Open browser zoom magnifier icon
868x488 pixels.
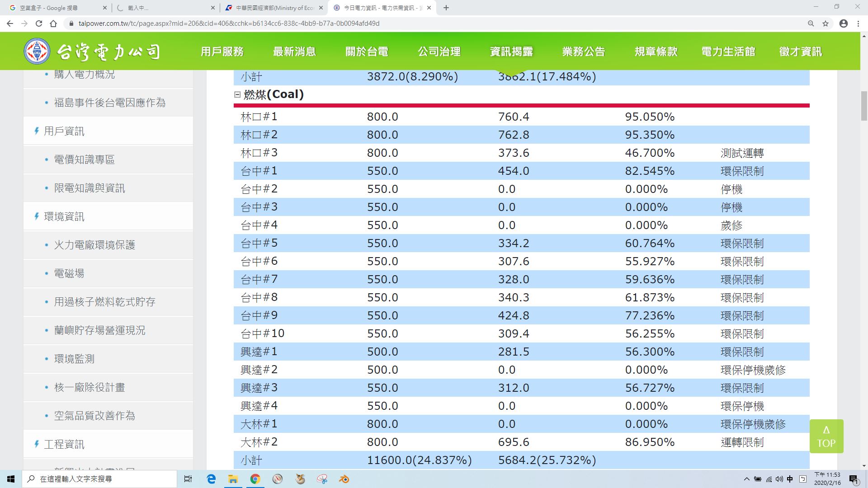click(811, 23)
